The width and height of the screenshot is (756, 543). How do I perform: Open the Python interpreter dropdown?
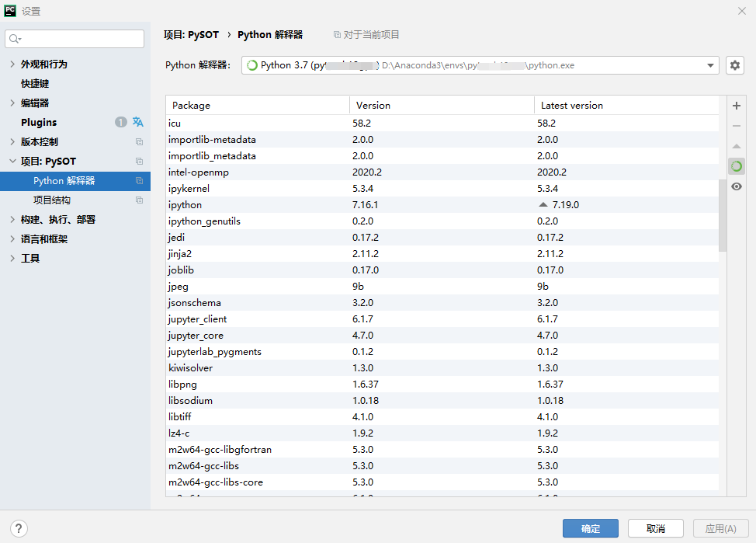click(710, 65)
